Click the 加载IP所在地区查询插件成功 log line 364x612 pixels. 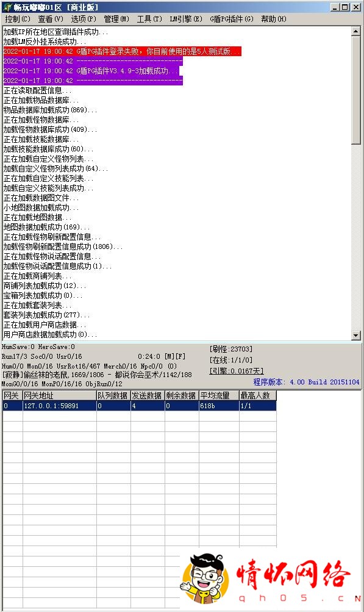click(55, 32)
